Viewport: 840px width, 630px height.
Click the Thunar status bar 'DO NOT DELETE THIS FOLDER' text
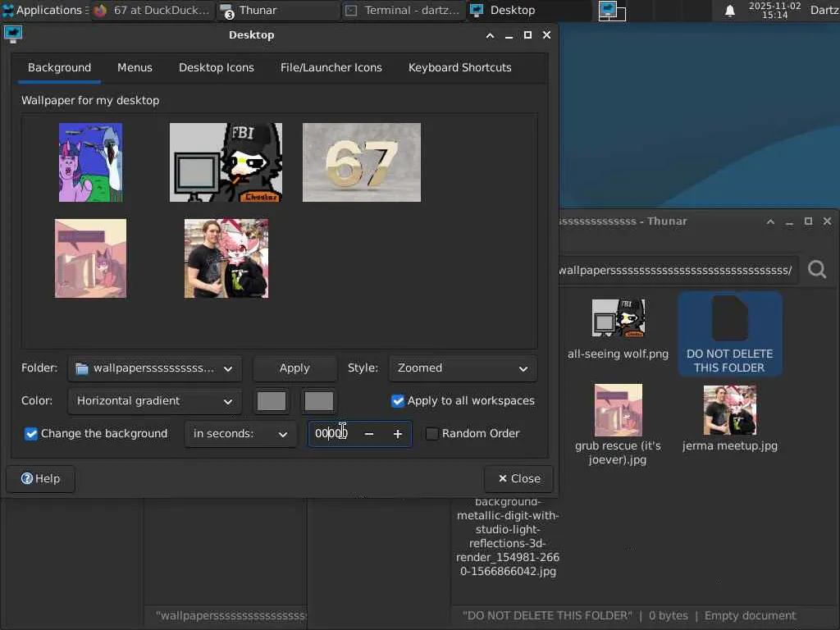click(x=547, y=615)
